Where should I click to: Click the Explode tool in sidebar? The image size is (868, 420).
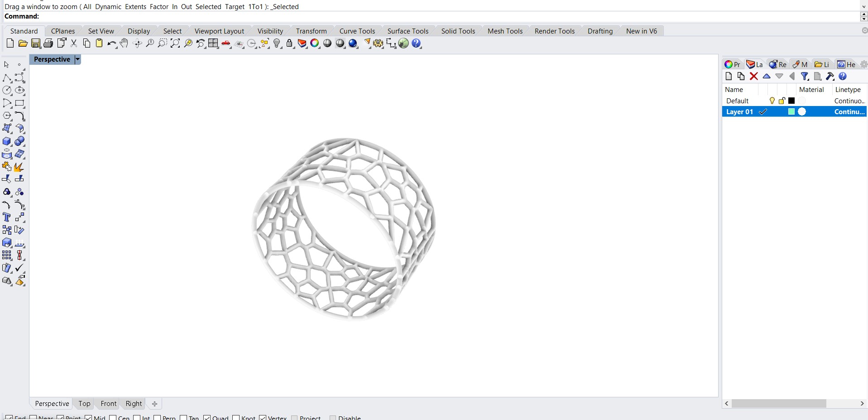pos(19,167)
